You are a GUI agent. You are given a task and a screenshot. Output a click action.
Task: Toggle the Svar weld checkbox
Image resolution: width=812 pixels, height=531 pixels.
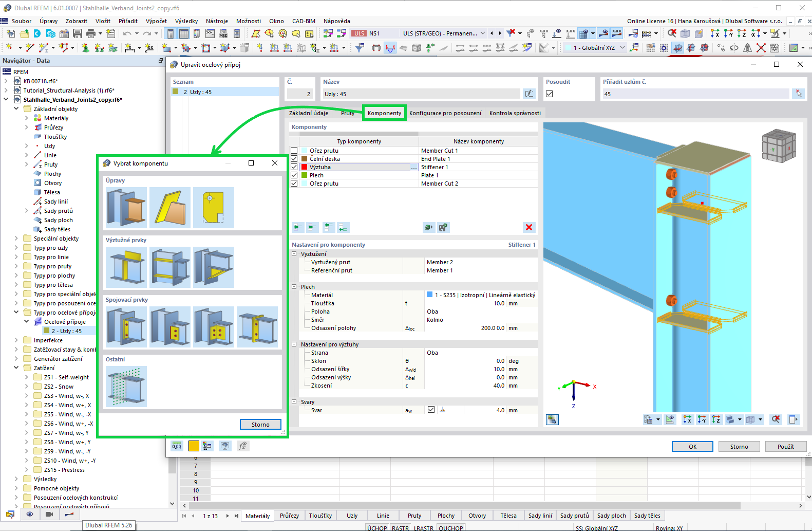click(x=431, y=410)
